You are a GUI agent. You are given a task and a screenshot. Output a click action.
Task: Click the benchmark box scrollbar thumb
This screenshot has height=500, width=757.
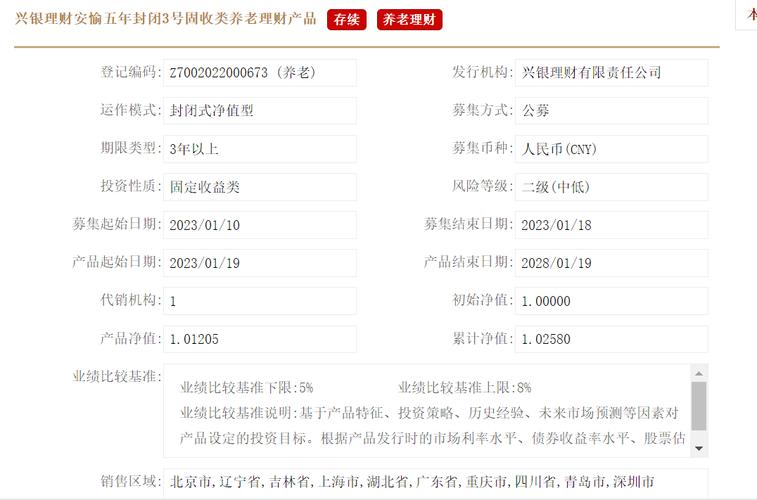(699, 406)
